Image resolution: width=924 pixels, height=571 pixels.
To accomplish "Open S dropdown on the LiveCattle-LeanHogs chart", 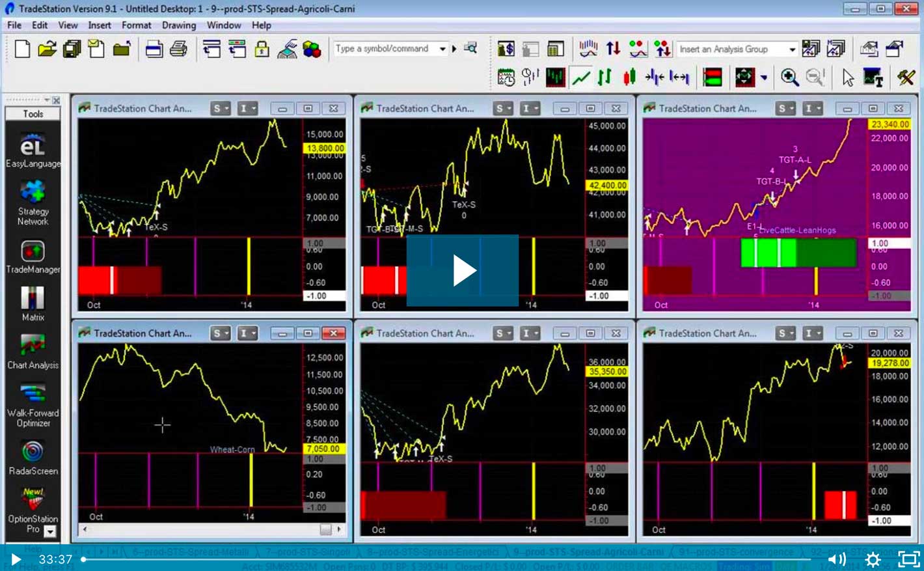I will coord(785,109).
